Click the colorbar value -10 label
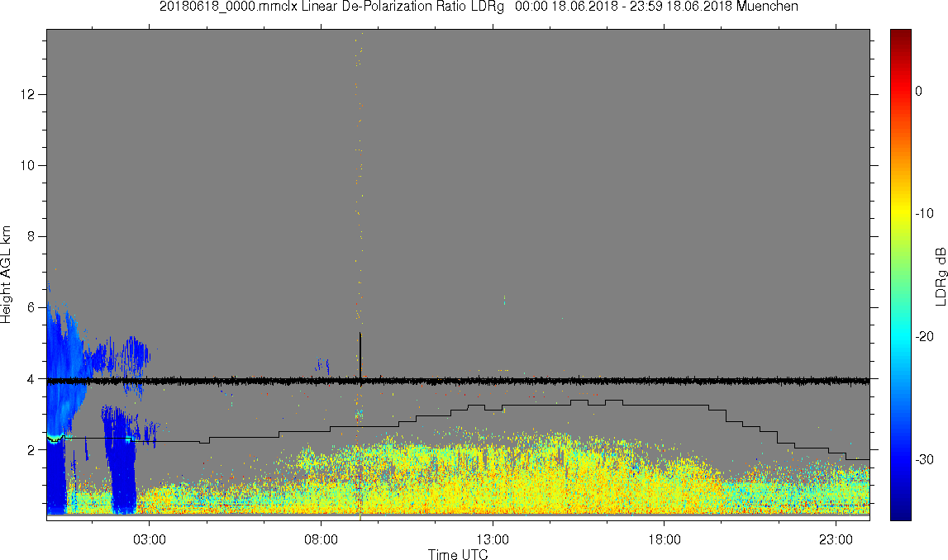Image resolution: width=948 pixels, height=560 pixels. (x=924, y=213)
